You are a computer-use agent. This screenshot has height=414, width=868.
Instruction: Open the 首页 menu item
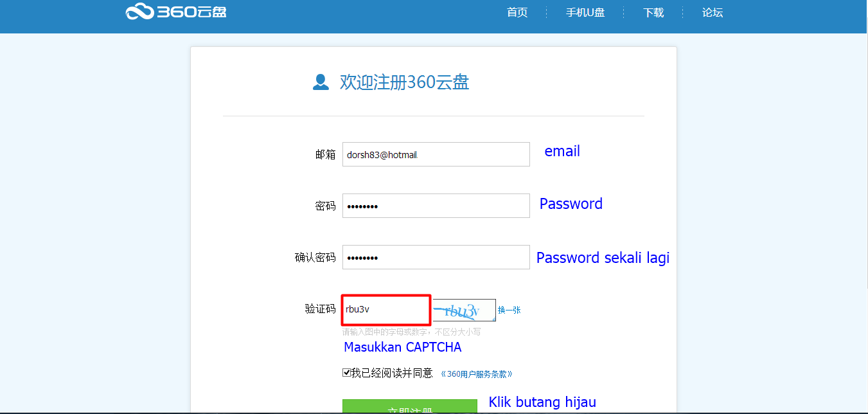(517, 12)
